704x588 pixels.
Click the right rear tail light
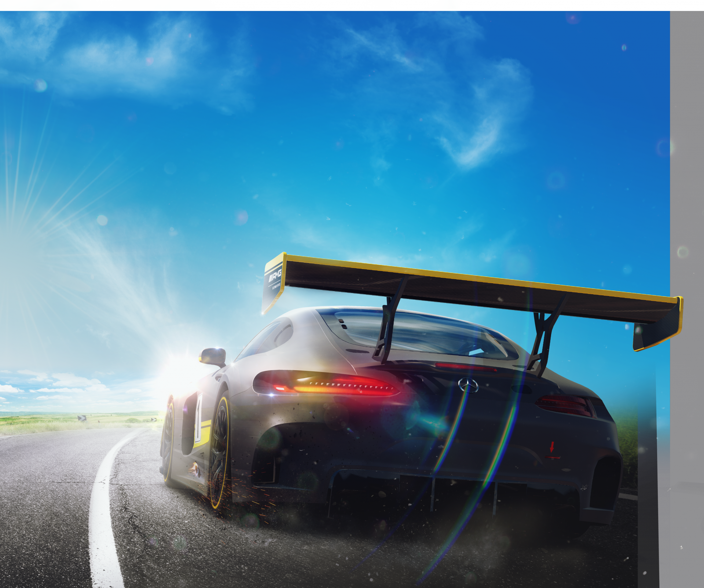tap(565, 405)
